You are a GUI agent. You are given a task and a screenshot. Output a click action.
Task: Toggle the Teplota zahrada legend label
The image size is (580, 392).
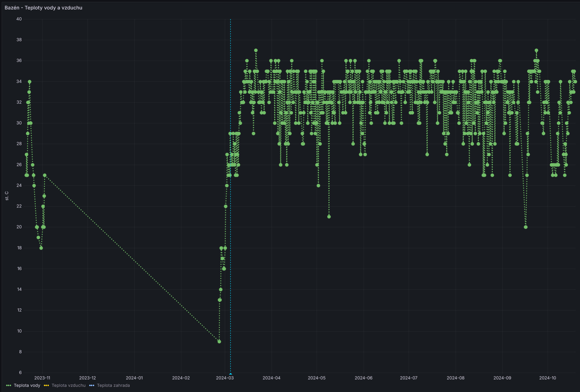(113, 385)
